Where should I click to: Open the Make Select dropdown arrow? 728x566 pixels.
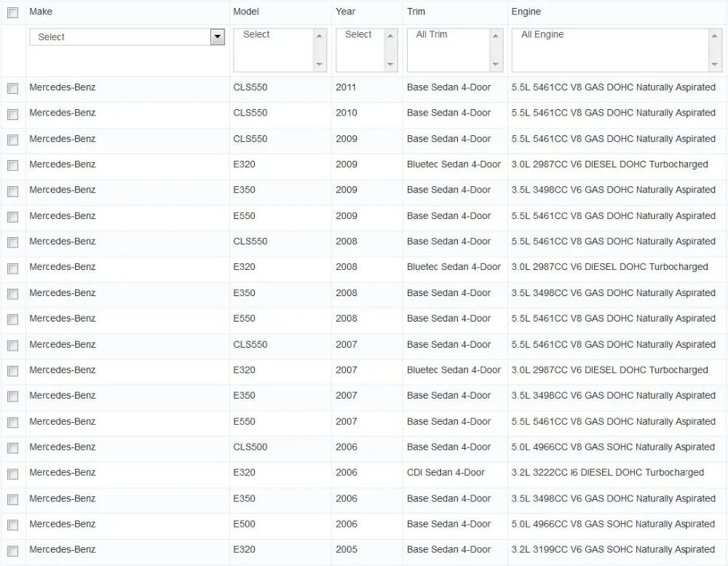pyautogui.click(x=217, y=36)
